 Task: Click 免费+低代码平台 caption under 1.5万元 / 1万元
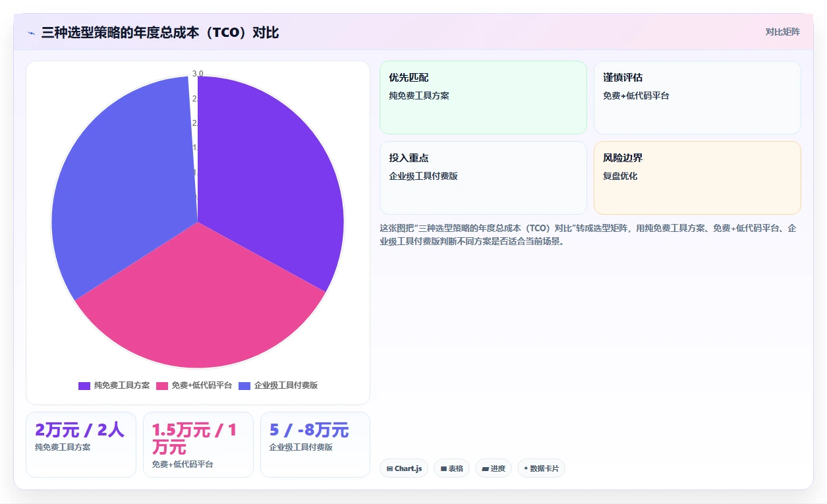[x=183, y=464]
